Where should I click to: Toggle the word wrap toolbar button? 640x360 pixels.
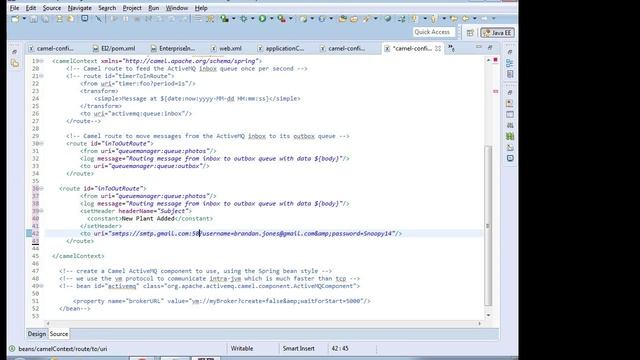(198, 19)
